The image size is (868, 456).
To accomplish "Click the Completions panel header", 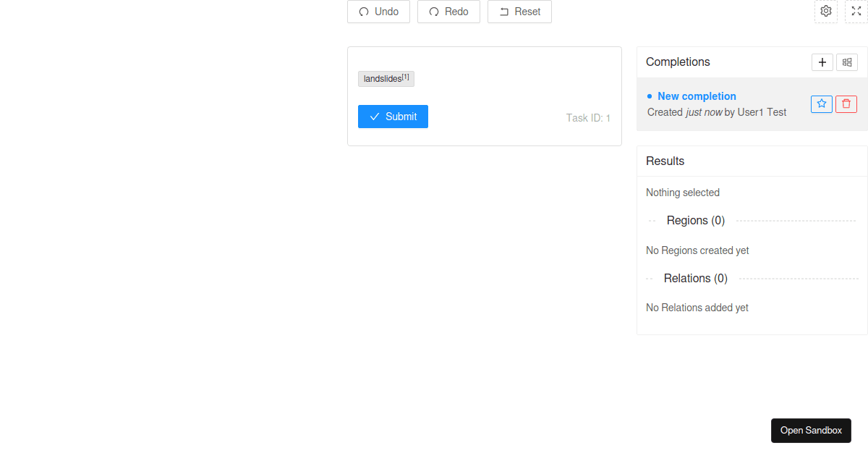I will pyautogui.click(x=678, y=62).
